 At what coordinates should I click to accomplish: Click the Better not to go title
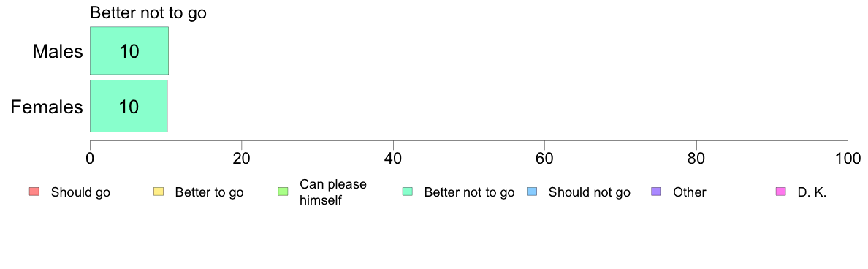pyautogui.click(x=148, y=13)
